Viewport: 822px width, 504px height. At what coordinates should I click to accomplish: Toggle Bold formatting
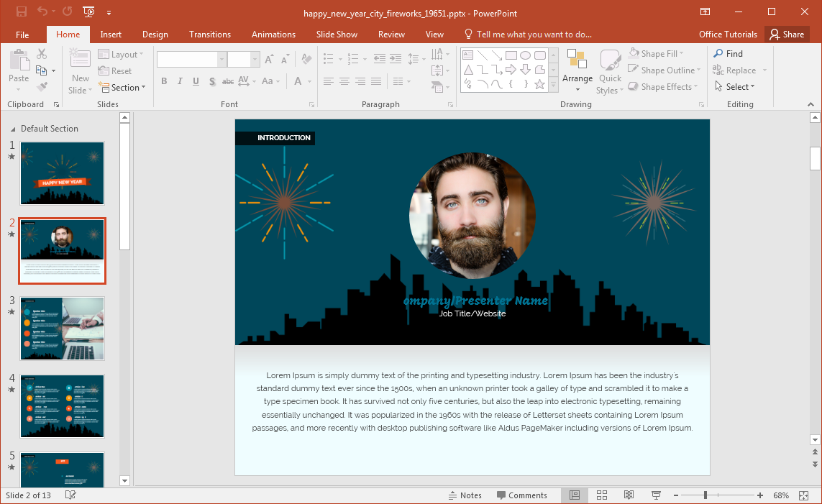pos(164,81)
